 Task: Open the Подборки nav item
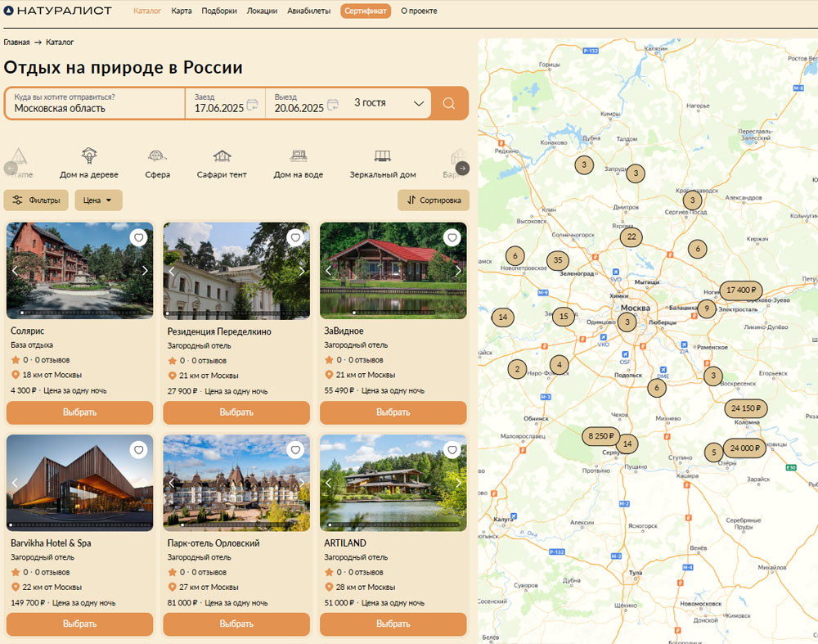[x=219, y=11]
